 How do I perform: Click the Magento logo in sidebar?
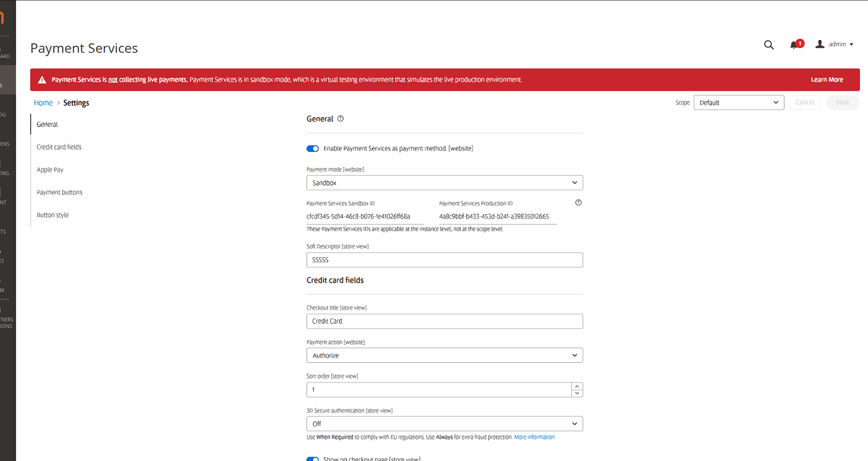(2, 18)
